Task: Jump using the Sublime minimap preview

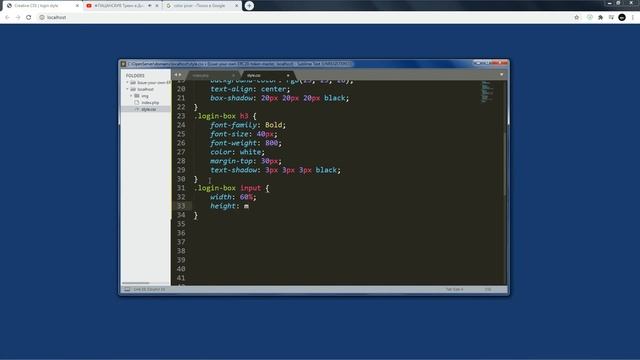Action: 487,91
